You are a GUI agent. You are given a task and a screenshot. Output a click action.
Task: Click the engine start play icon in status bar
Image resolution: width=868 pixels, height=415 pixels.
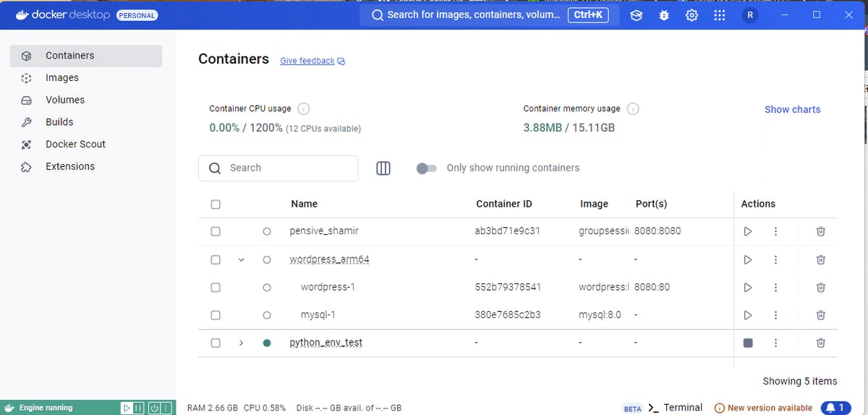coord(127,408)
